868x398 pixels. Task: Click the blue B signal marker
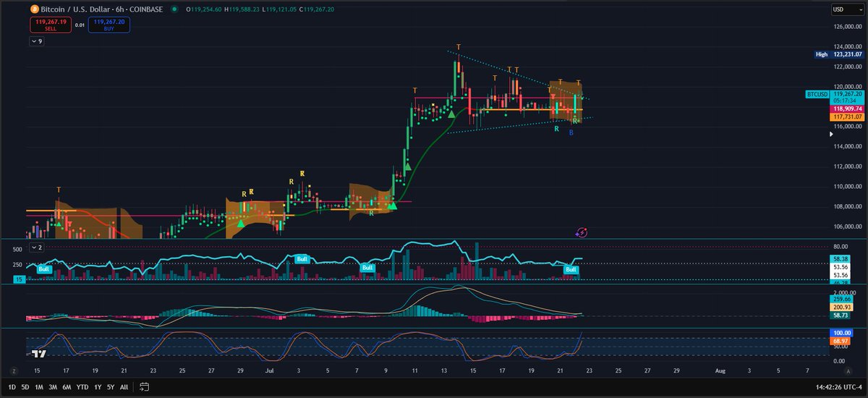pos(571,133)
